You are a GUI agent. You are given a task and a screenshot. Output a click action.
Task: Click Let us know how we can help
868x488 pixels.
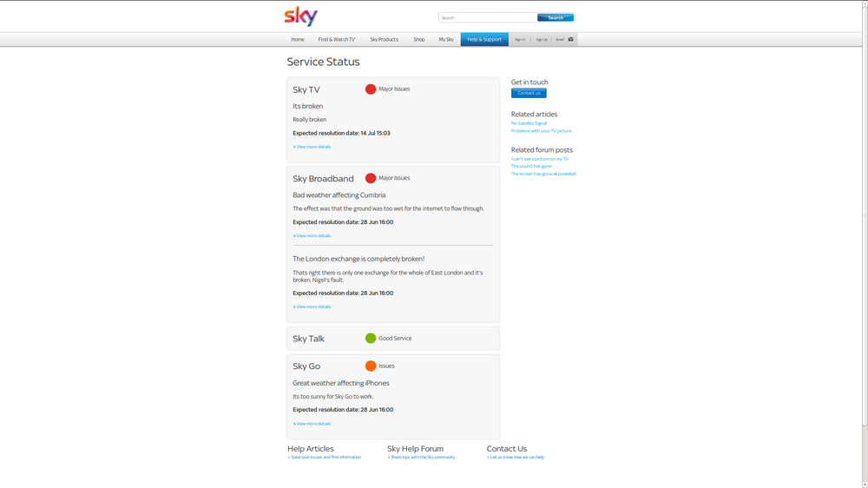coord(516,458)
